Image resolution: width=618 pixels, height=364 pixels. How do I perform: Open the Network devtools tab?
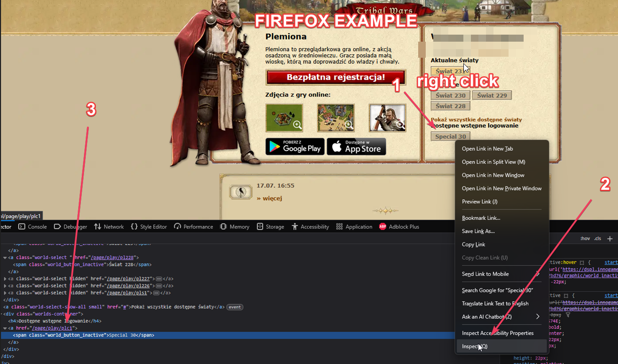(109, 226)
